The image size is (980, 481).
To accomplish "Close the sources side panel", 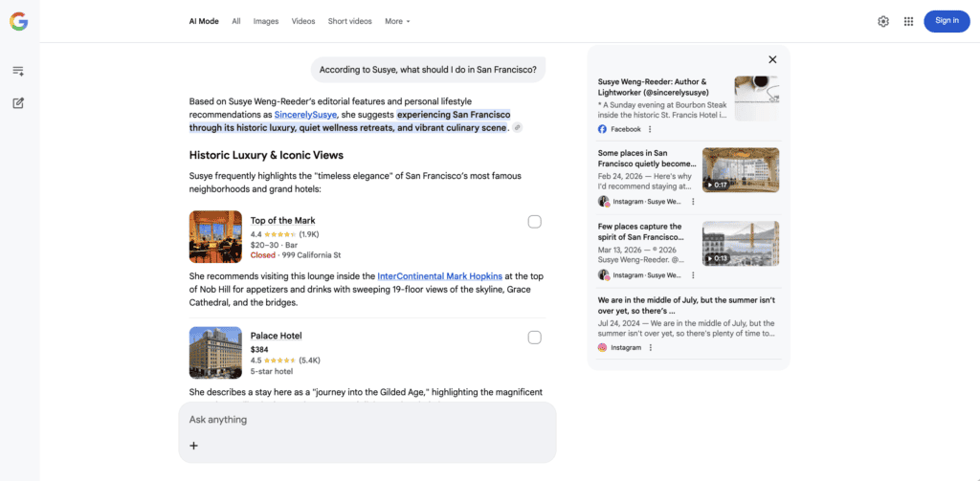I will coord(772,59).
